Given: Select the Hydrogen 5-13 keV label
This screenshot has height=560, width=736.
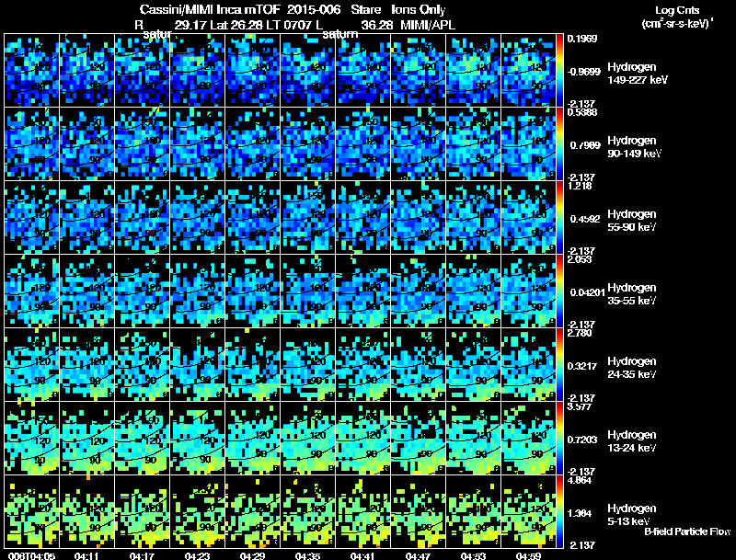Looking at the screenshot, I should click(x=632, y=515).
